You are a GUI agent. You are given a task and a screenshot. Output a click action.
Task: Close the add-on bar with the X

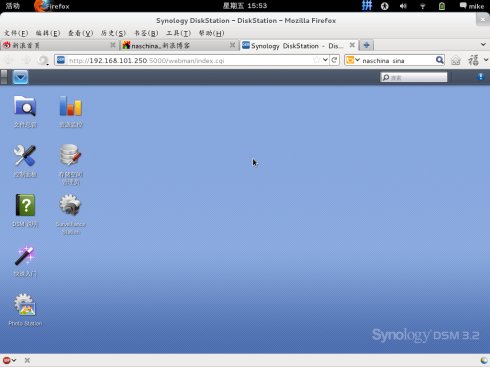(27, 360)
